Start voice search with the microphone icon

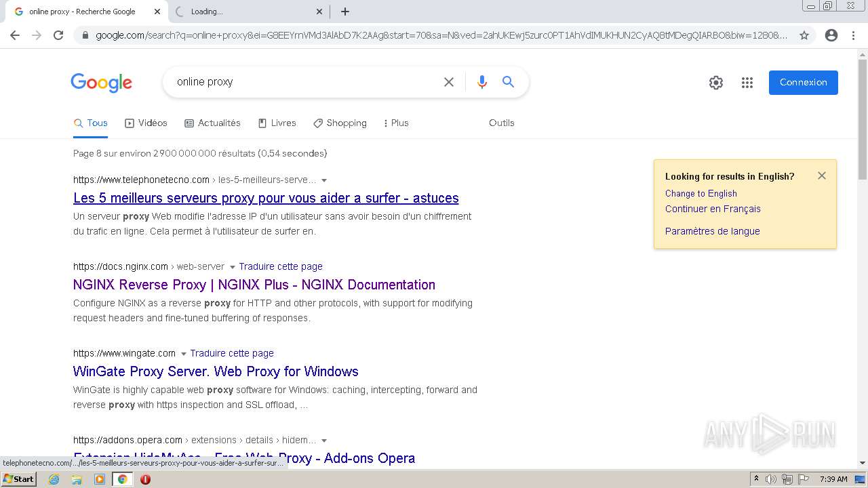(482, 82)
